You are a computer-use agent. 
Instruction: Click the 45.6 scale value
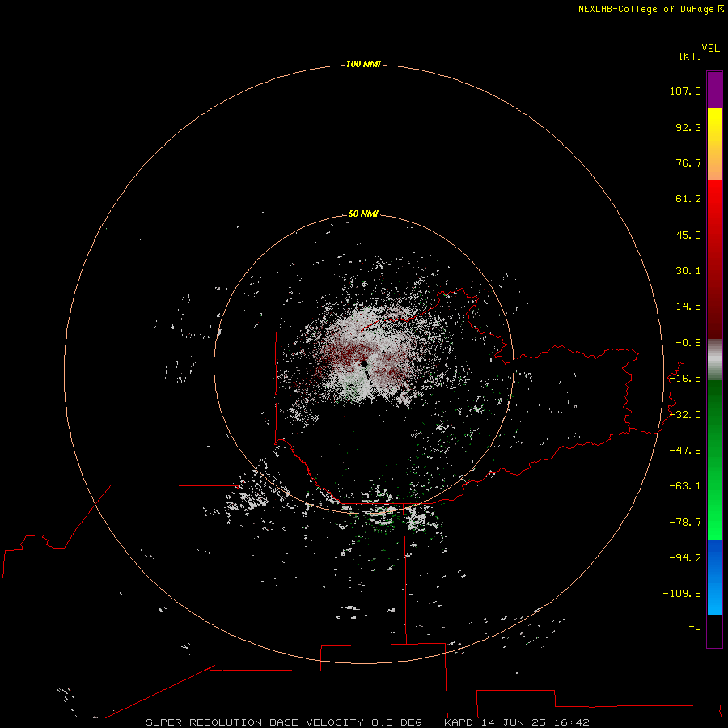point(688,235)
